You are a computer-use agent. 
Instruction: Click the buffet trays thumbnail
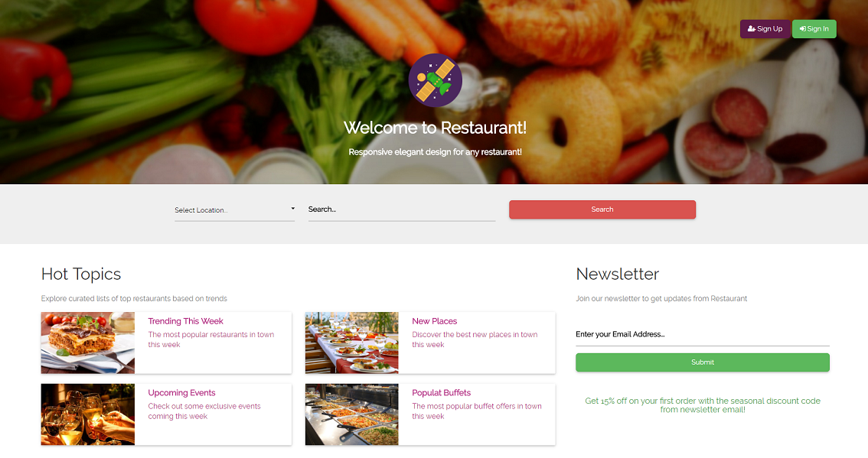pos(351,414)
